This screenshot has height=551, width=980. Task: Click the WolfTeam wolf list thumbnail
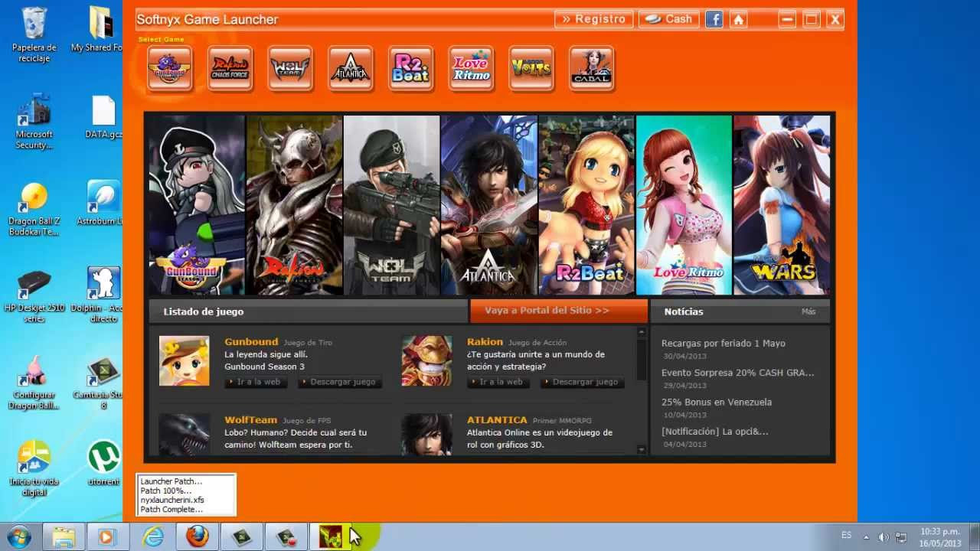pos(184,435)
